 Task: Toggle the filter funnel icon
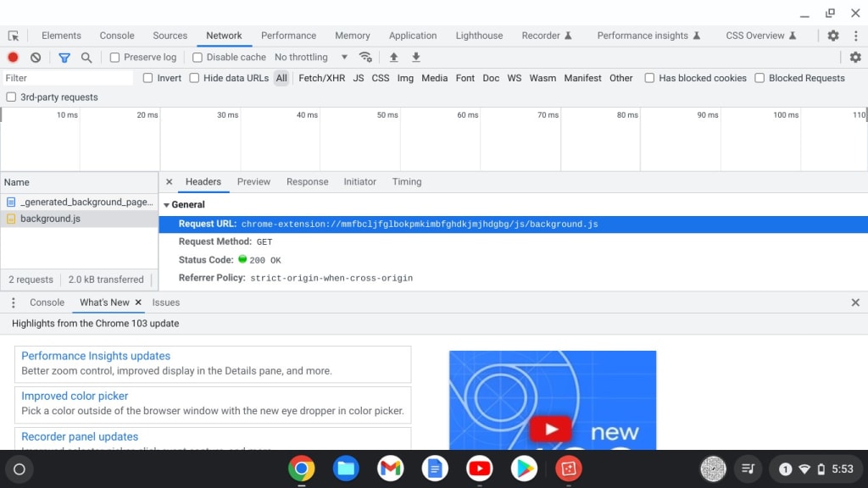click(x=64, y=57)
